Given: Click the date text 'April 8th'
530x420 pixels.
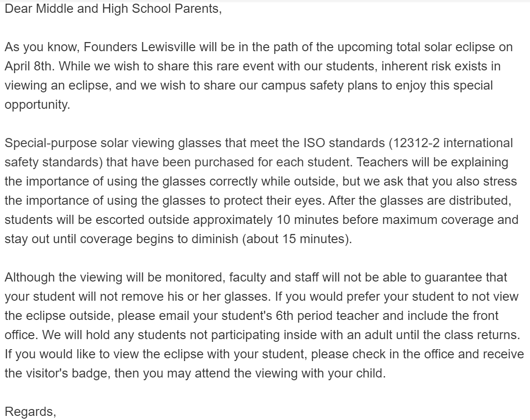Looking at the screenshot, I should point(29,66).
